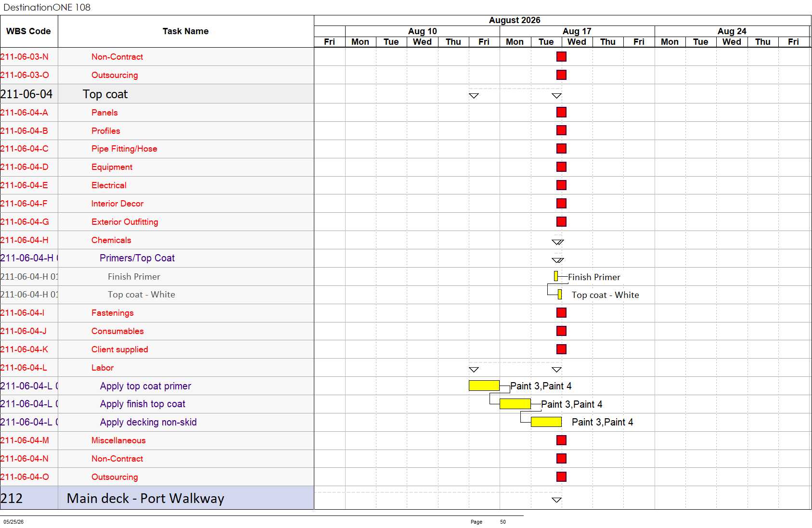Click the Task Name column header
The image size is (812, 528).
(x=186, y=31)
